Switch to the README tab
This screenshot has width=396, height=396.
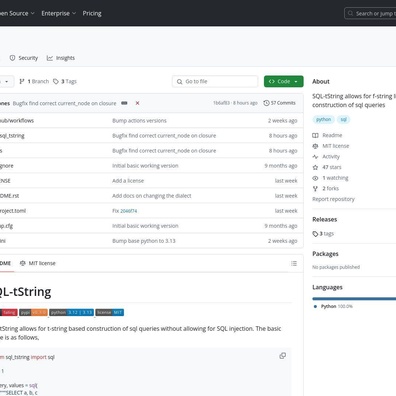click(x=6, y=263)
